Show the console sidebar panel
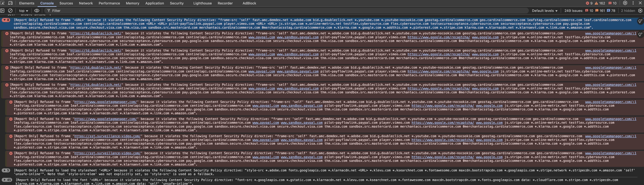644x185 pixels. tap(2, 10)
